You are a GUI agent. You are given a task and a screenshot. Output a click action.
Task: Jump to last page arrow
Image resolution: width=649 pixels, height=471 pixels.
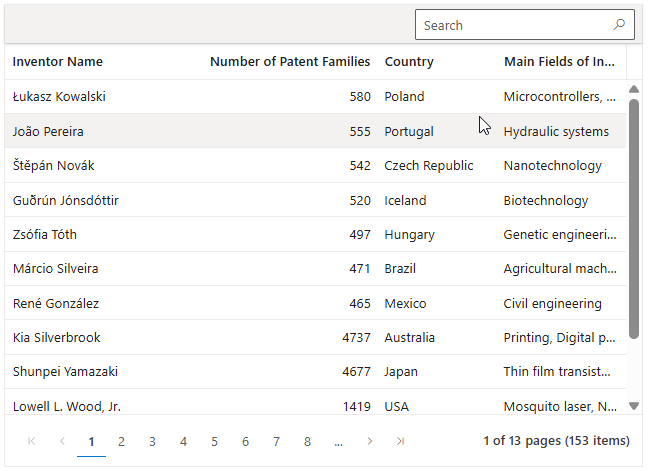click(401, 441)
